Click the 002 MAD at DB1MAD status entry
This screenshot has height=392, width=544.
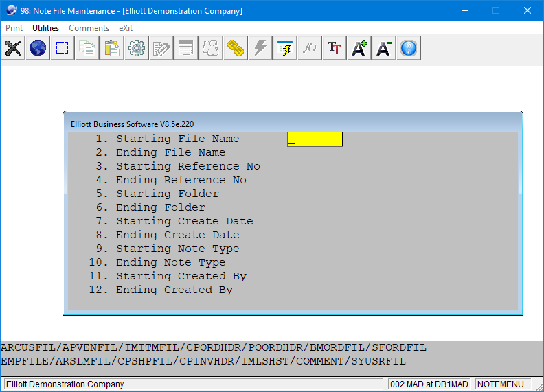tap(429, 384)
